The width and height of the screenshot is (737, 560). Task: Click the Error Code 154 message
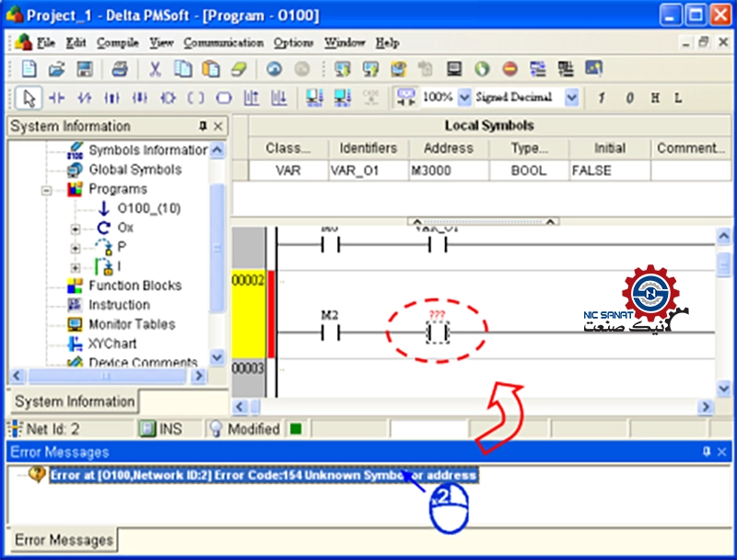point(263,475)
